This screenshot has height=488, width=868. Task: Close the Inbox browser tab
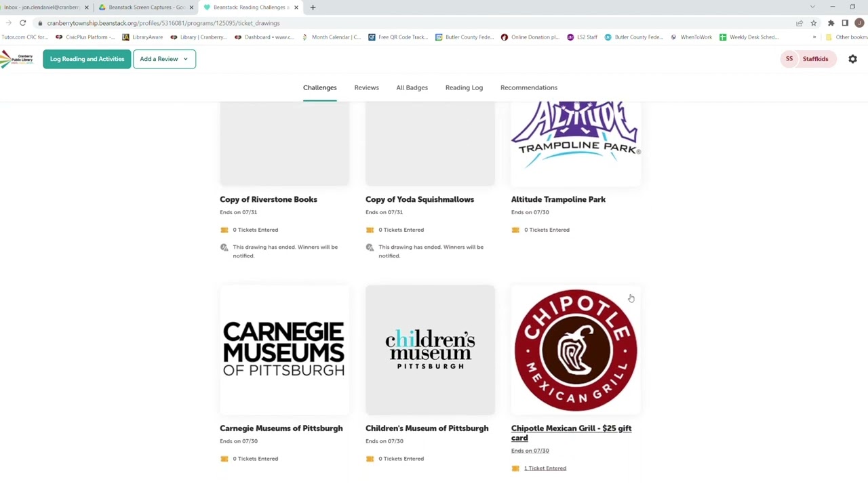tap(86, 7)
